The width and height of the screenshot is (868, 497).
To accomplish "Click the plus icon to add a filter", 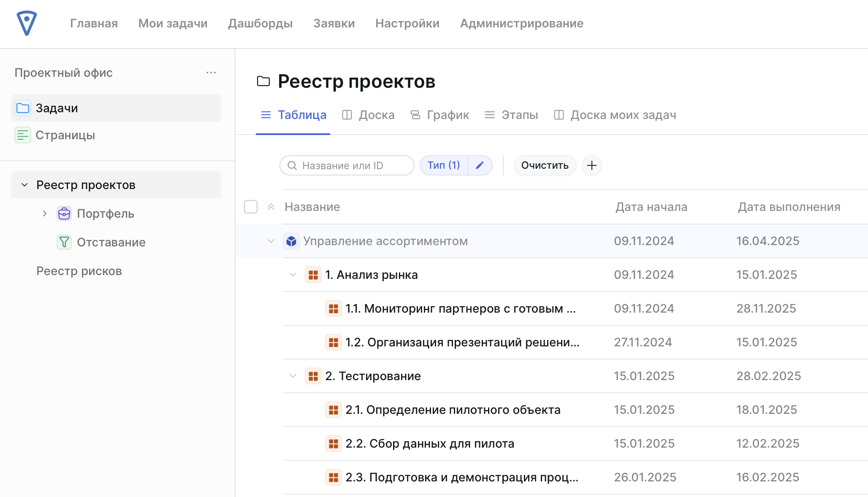I will click(x=591, y=165).
